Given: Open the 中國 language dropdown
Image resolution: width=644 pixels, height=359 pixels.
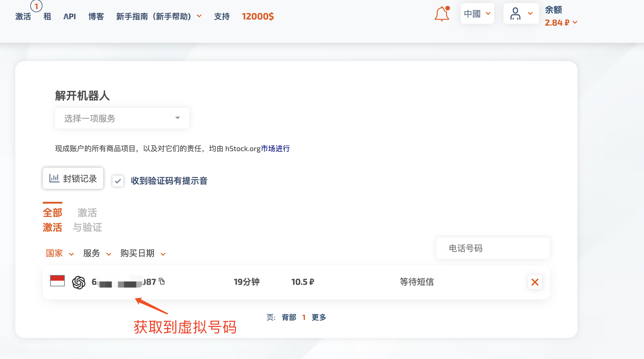Looking at the screenshot, I should pos(477,14).
